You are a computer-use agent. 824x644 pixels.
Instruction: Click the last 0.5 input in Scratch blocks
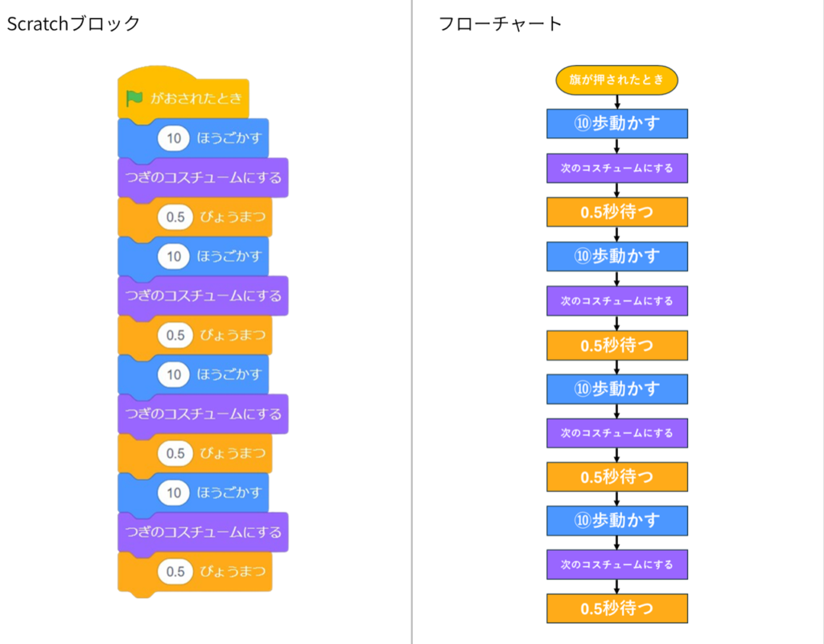175,572
